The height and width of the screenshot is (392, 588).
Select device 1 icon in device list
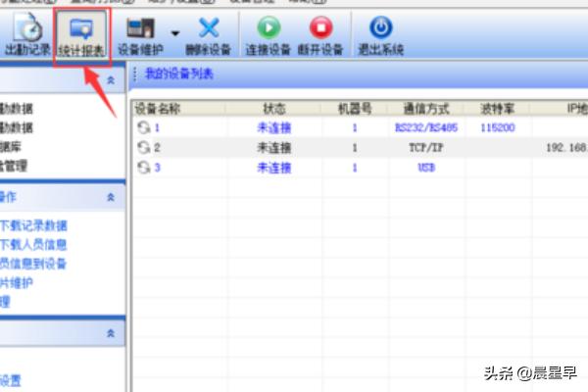point(144,127)
